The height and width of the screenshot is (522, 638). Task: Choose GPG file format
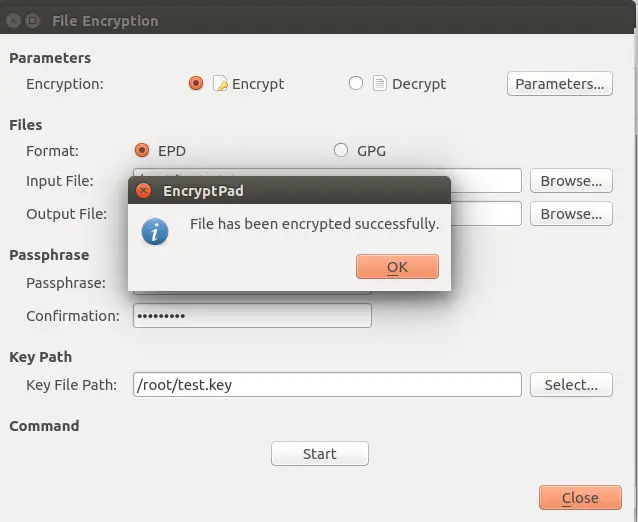[x=341, y=150]
